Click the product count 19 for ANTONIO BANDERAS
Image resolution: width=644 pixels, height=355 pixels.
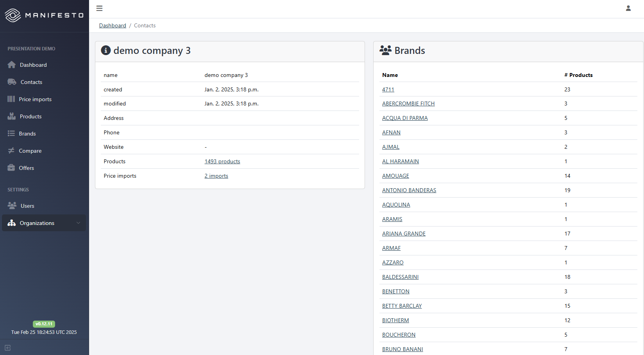567,190
